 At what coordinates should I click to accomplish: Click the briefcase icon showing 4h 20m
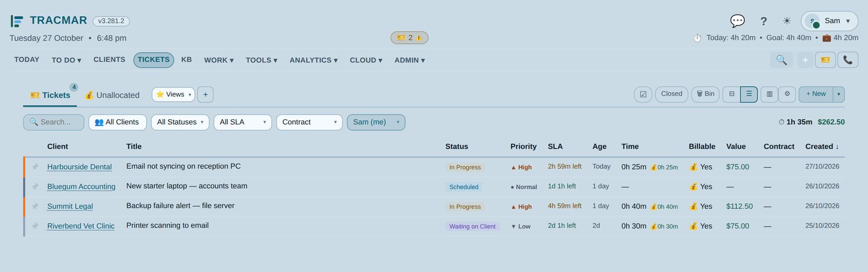(x=826, y=38)
